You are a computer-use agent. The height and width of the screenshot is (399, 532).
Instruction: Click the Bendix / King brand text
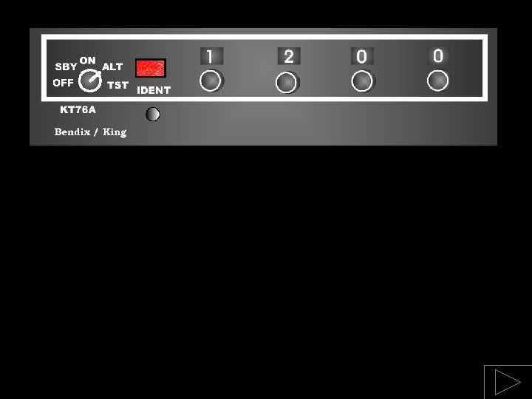pos(91,132)
